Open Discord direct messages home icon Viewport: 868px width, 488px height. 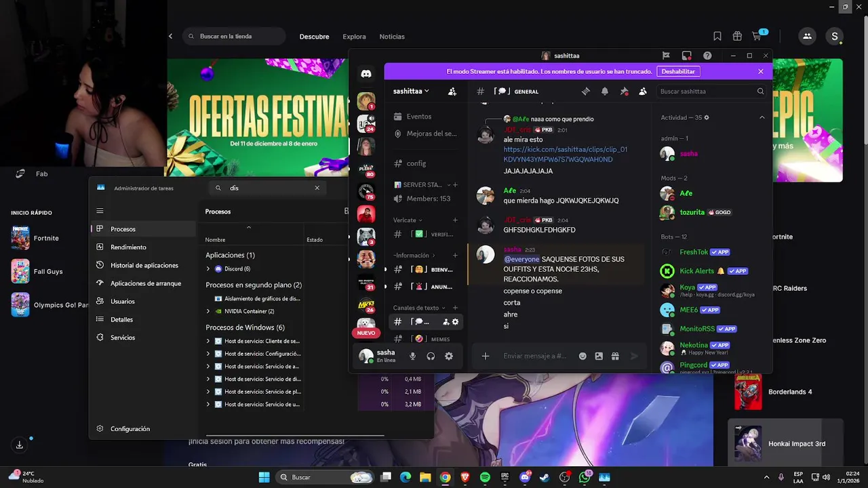pyautogui.click(x=366, y=74)
